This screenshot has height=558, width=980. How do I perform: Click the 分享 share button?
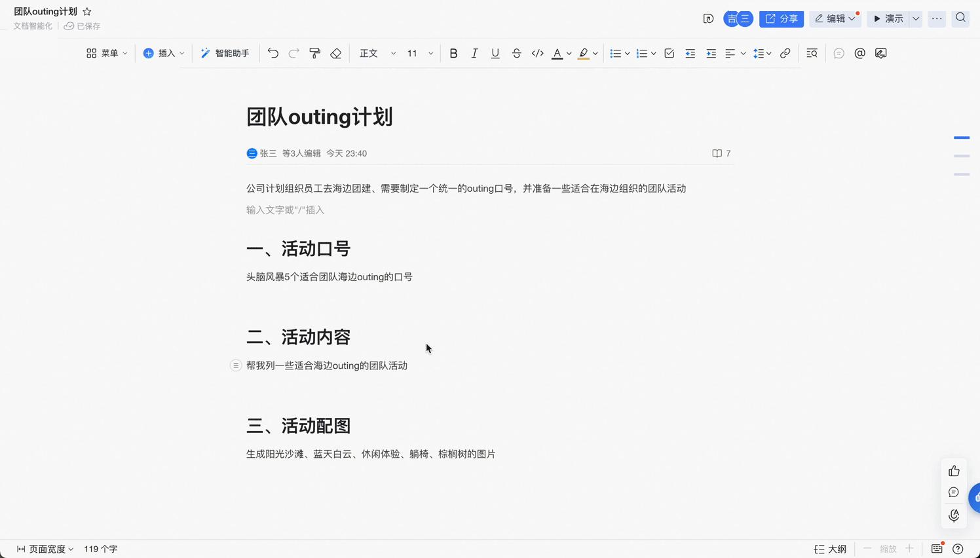coord(781,18)
